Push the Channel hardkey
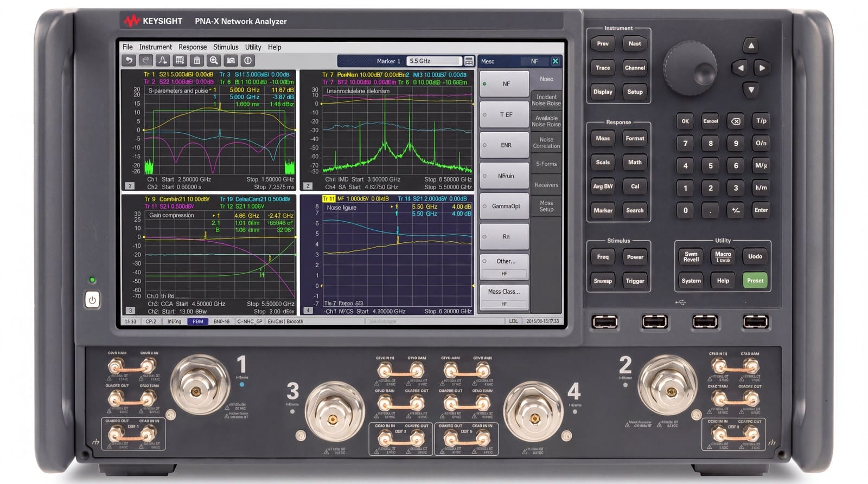This screenshot has height=484, width=868. tap(635, 68)
